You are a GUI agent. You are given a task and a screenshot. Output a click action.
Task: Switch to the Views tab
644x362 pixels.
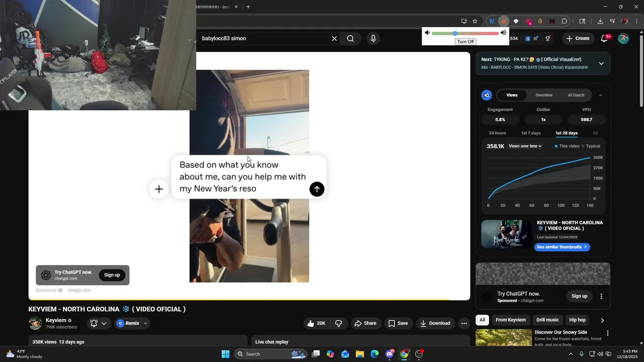pos(512,95)
